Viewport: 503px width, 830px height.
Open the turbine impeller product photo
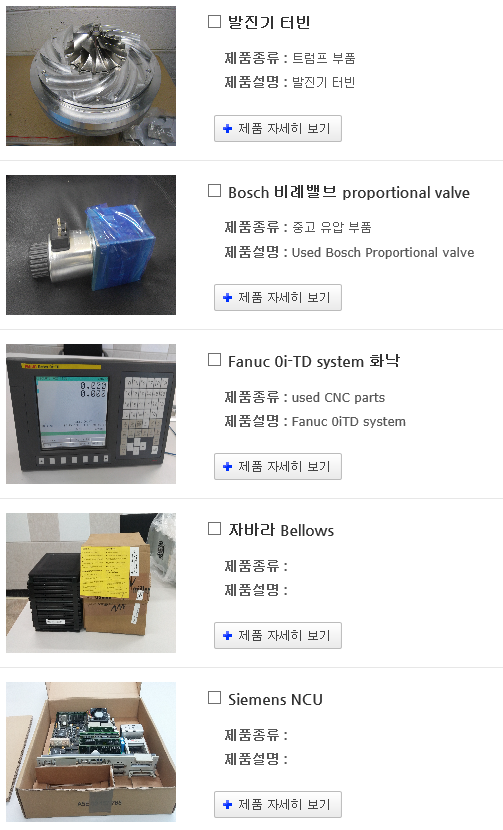pos(91,76)
